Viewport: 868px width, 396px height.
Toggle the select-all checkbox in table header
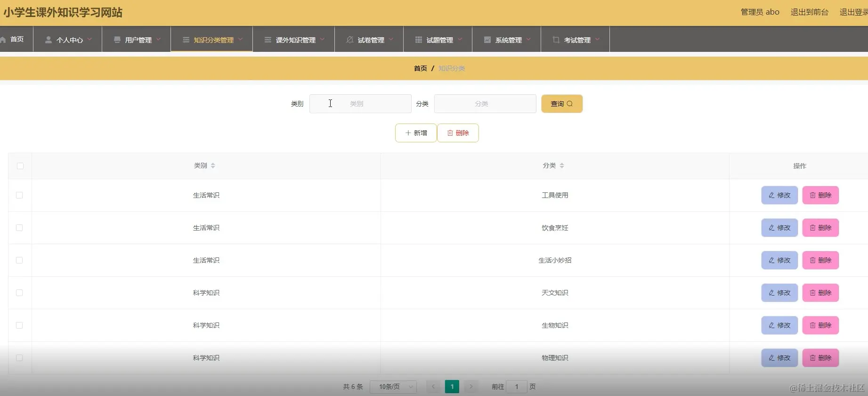tap(20, 166)
